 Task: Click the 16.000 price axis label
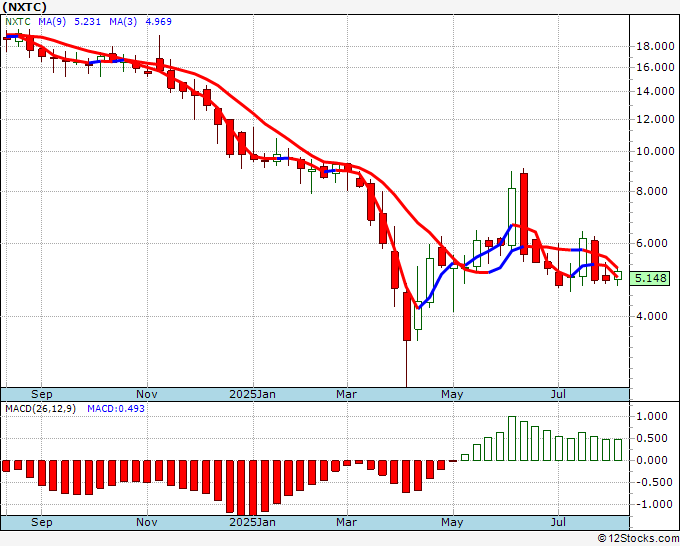click(x=654, y=67)
